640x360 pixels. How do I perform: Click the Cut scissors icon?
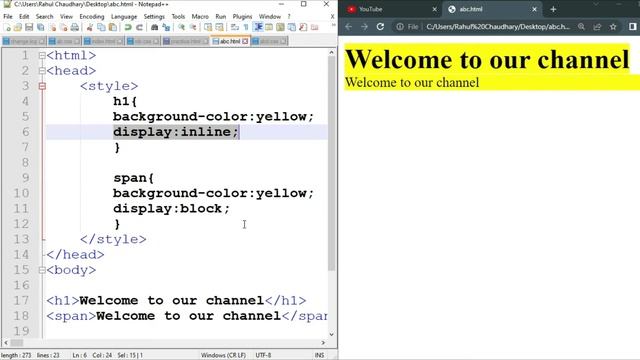point(89,27)
